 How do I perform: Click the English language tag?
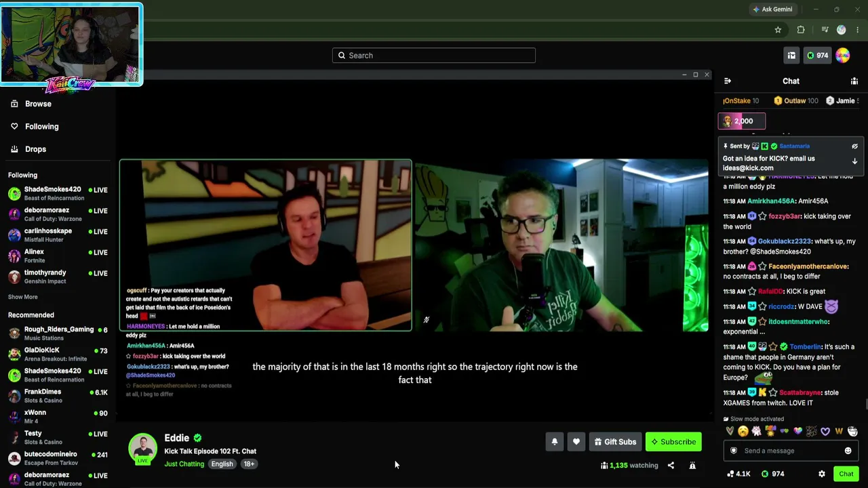point(222,464)
